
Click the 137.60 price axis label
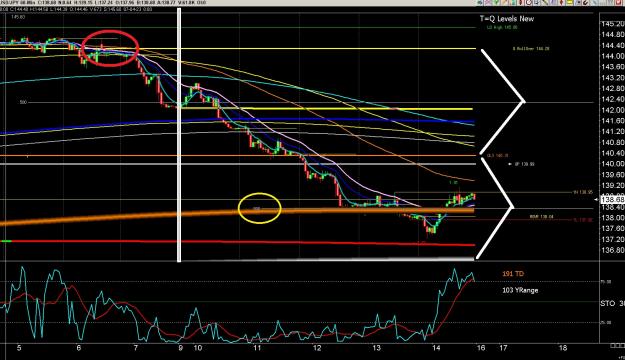[x=613, y=228]
